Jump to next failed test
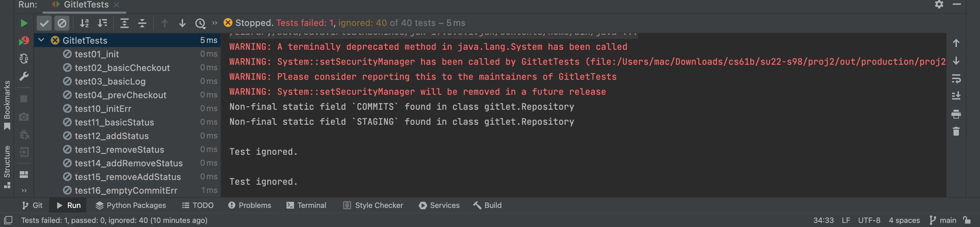Screen dimensions: 980x227 pos(182,23)
